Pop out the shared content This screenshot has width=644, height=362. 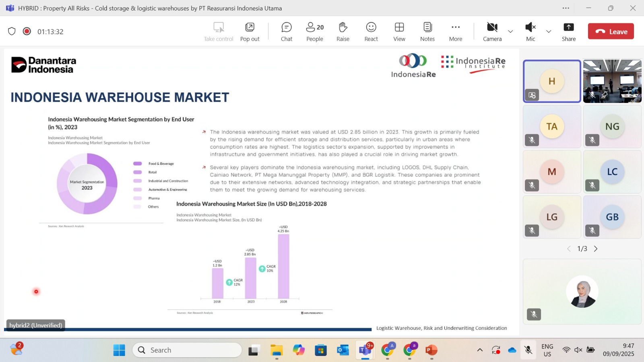pyautogui.click(x=250, y=32)
